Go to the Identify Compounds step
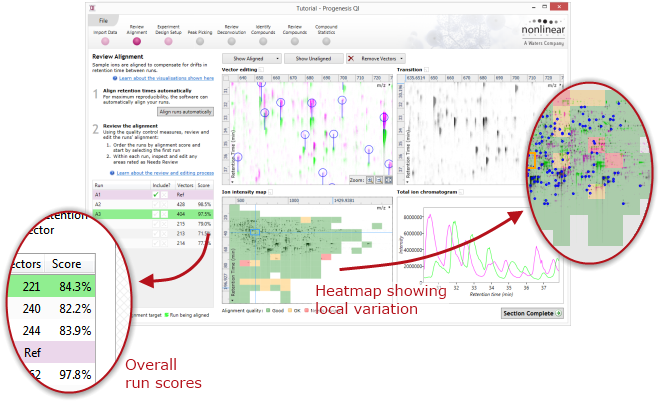The height and width of the screenshot is (401, 659). pyautogui.click(x=263, y=35)
